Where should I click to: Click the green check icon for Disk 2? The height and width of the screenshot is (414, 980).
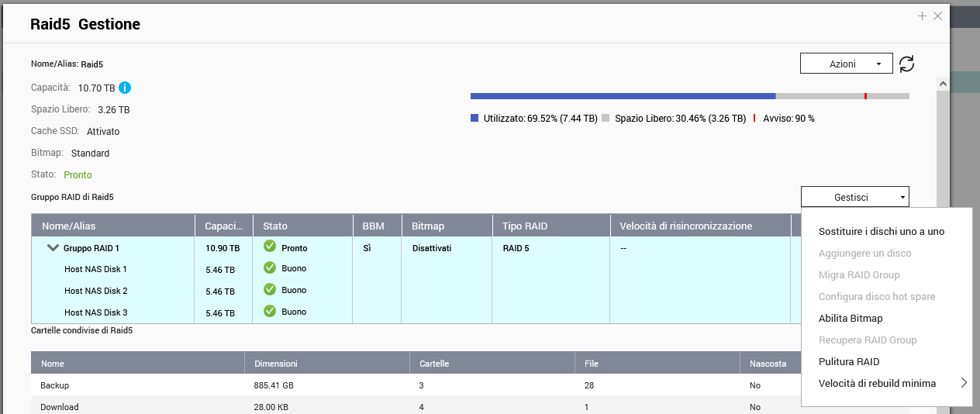pyautogui.click(x=270, y=290)
